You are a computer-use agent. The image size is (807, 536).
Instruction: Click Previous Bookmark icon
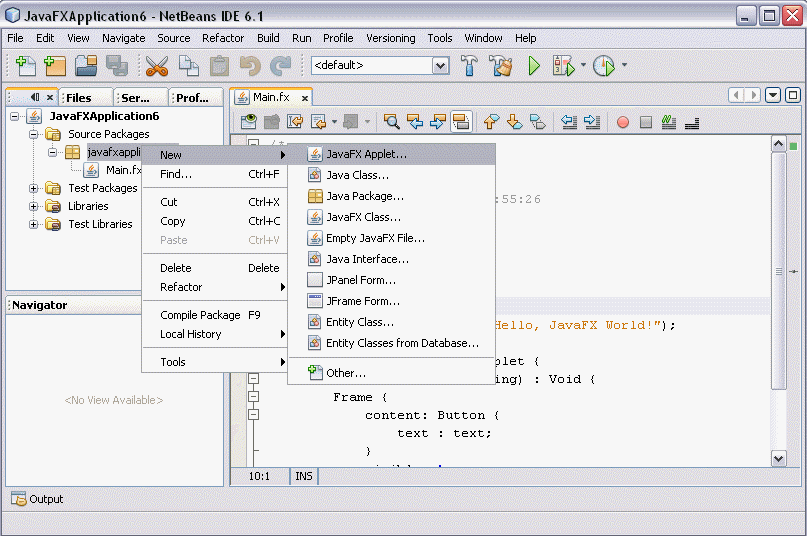pyautogui.click(x=492, y=122)
